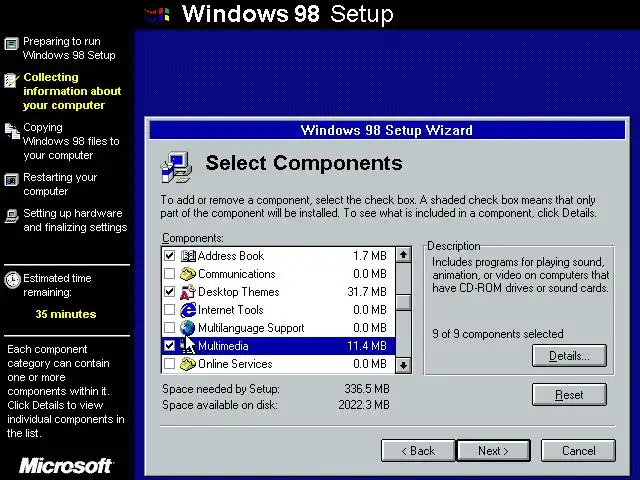This screenshot has height=480, width=640.
Task: Click the Windows flag logo in header
Action: (x=157, y=15)
